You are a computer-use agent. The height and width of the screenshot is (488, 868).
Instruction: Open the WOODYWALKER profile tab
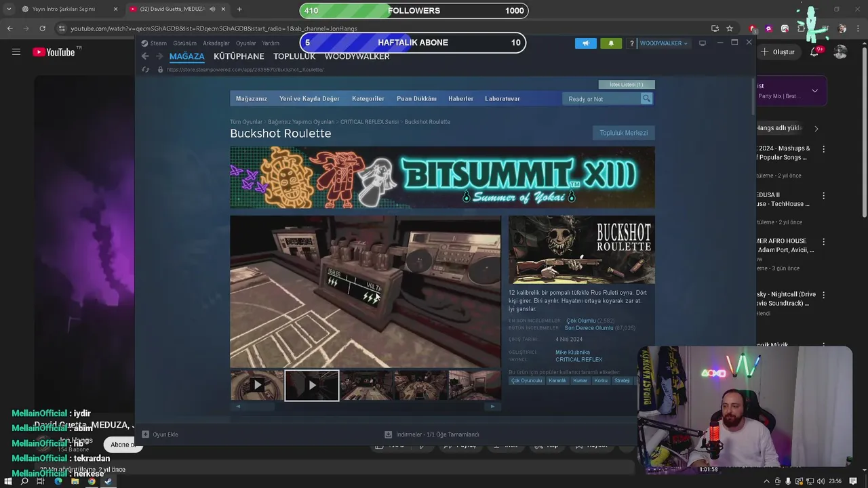357,56
